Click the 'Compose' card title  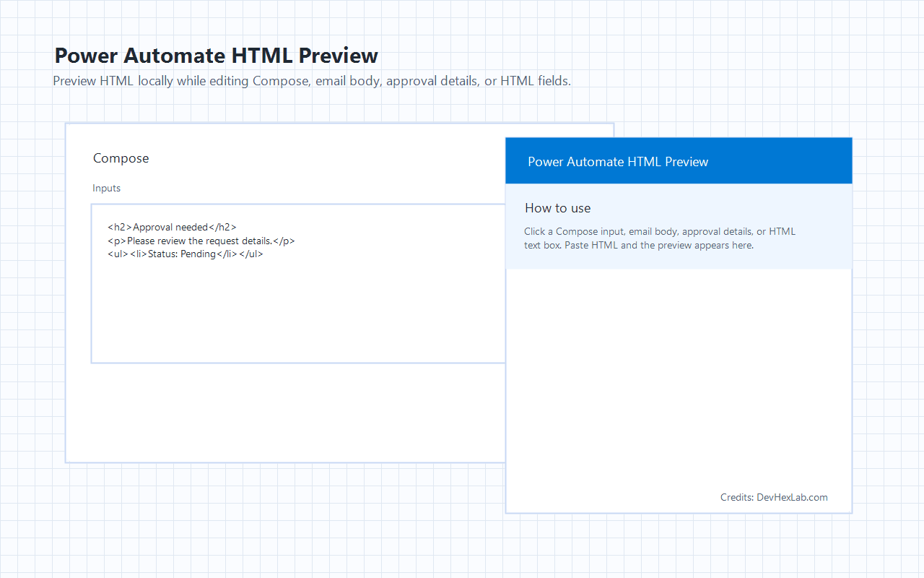[x=121, y=158]
